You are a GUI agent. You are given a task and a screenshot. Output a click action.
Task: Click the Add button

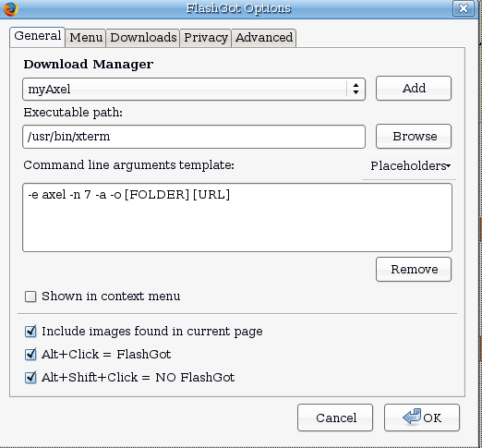coord(414,89)
